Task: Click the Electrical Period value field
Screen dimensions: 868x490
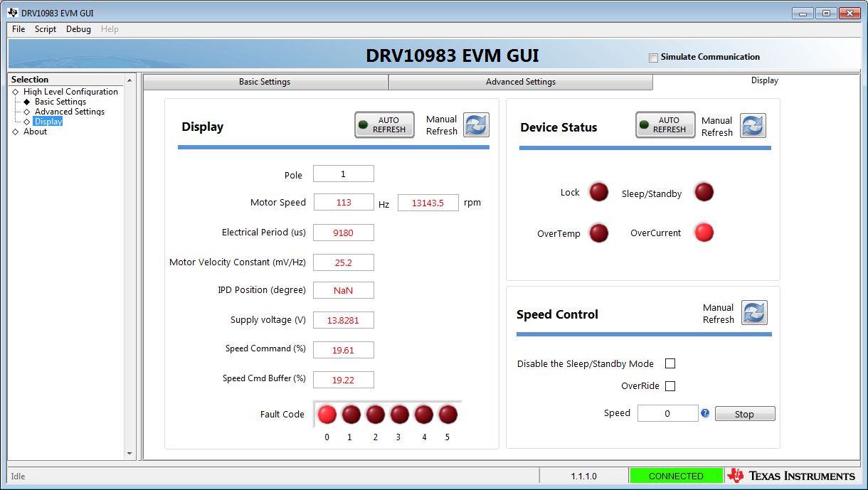Action: pos(344,233)
